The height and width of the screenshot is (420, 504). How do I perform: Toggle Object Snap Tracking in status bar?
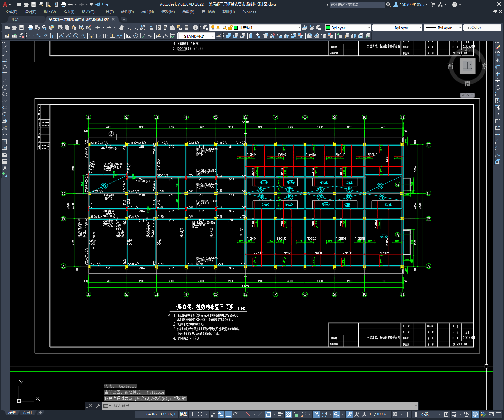pyautogui.click(x=260, y=414)
